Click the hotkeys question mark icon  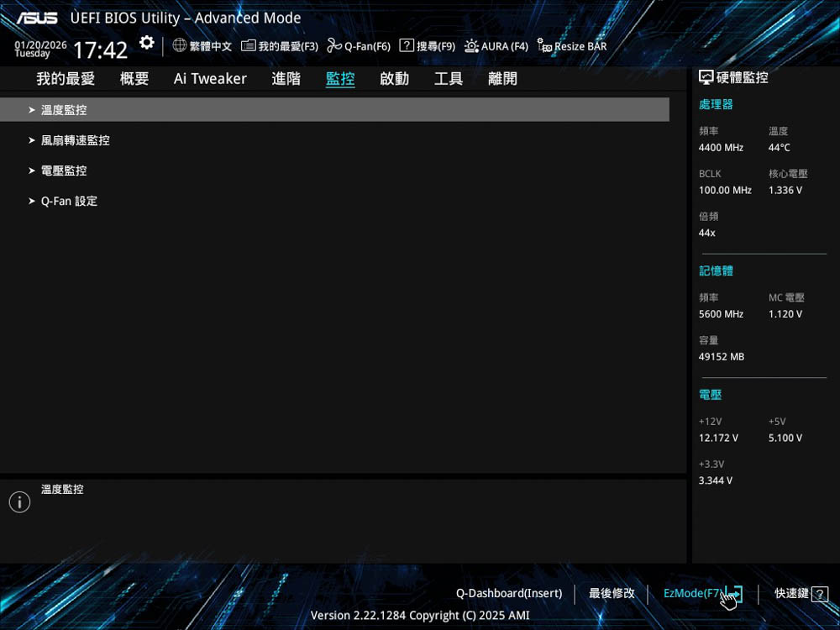click(x=820, y=594)
